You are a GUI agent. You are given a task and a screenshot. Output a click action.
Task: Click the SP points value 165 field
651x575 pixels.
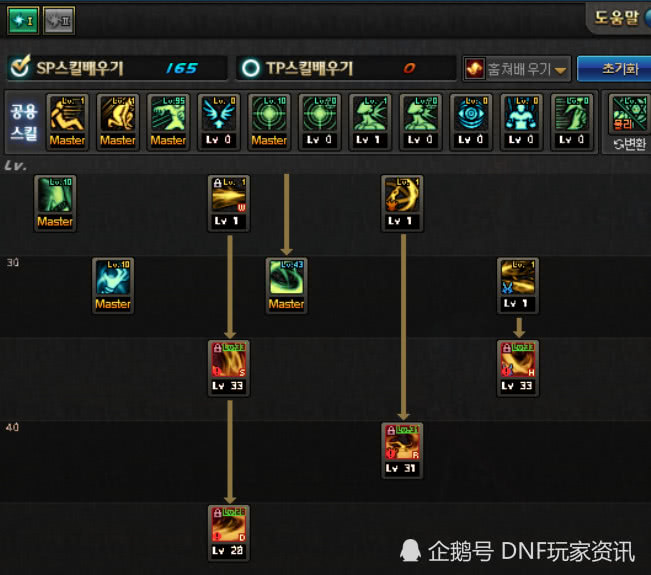click(182, 68)
